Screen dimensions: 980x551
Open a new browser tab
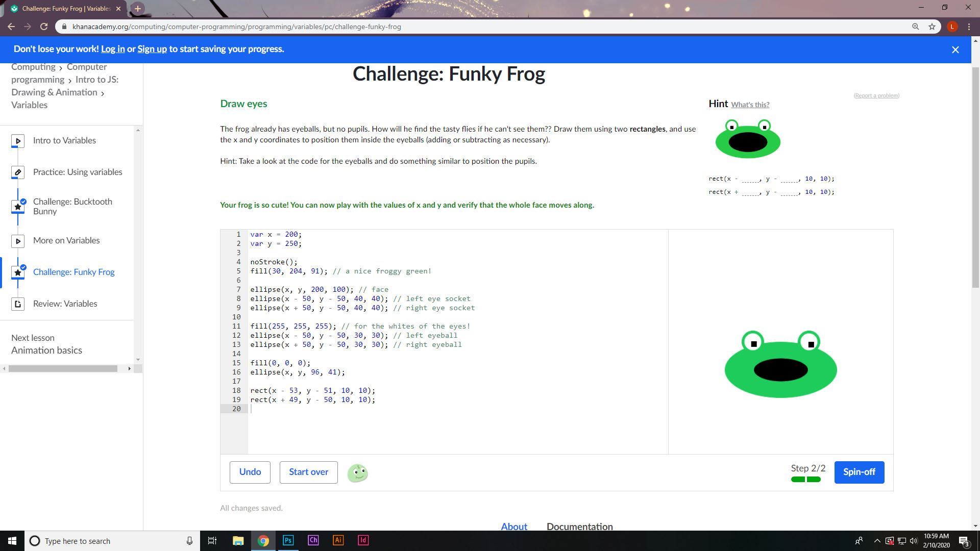pyautogui.click(x=137, y=9)
